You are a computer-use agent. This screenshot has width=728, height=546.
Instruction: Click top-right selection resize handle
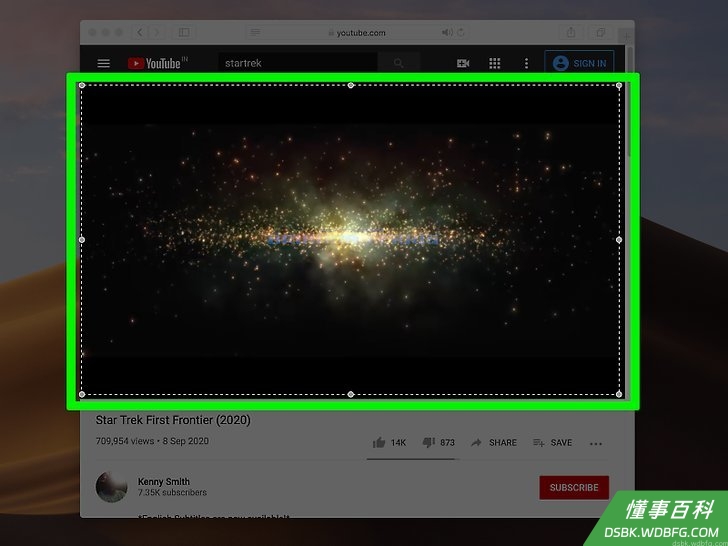619,85
